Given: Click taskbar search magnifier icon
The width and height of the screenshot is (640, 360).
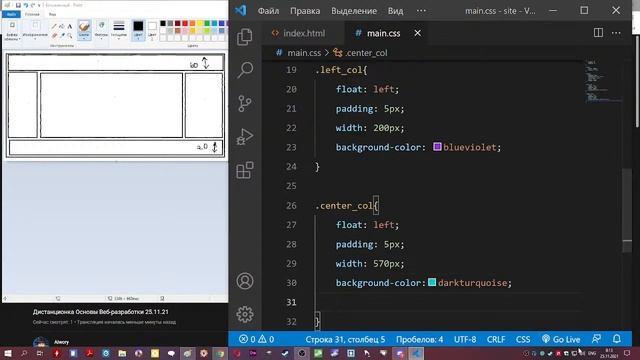Looking at the screenshot, I should (x=24, y=353).
